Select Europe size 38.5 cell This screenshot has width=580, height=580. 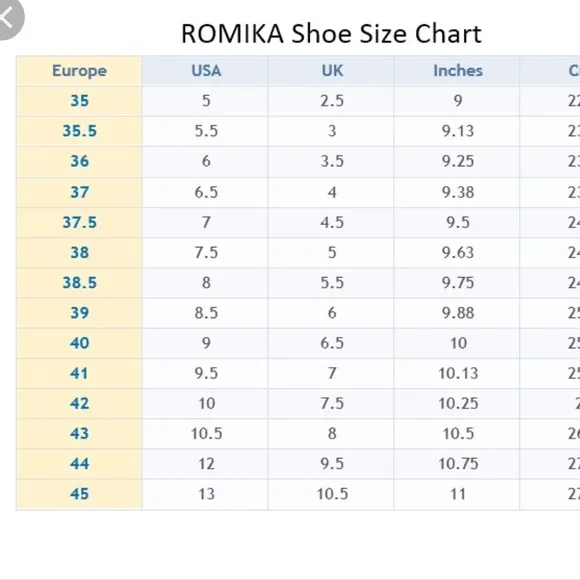pyautogui.click(x=79, y=283)
